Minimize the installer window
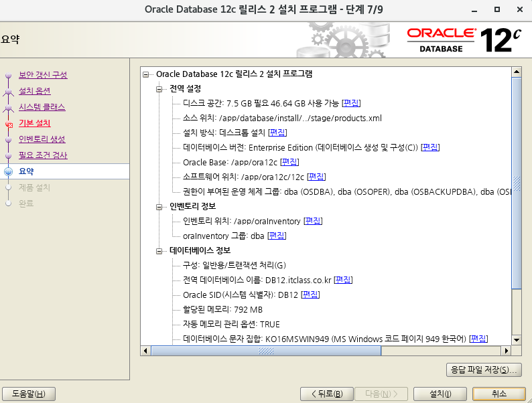The width and height of the screenshot is (532, 403). pyautogui.click(x=474, y=10)
